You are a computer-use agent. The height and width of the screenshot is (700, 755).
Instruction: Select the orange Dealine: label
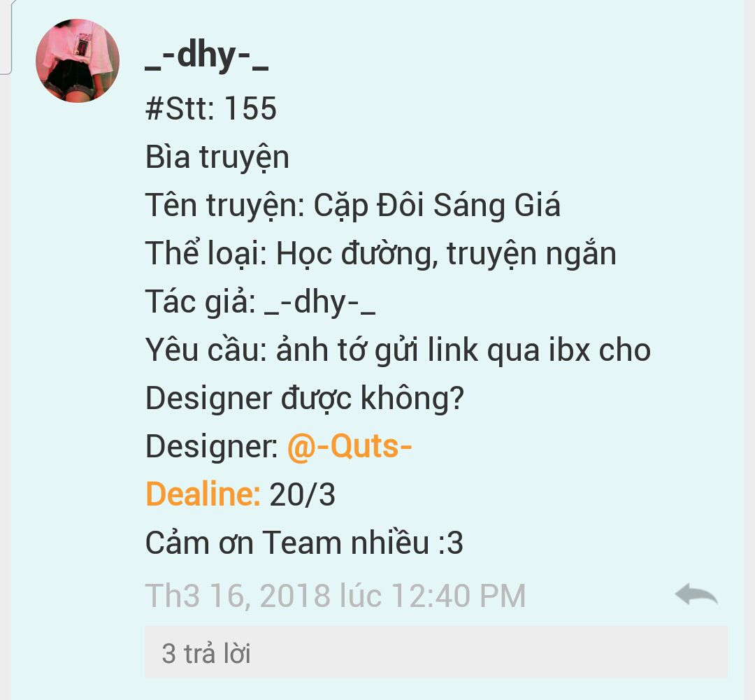click(x=203, y=494)
